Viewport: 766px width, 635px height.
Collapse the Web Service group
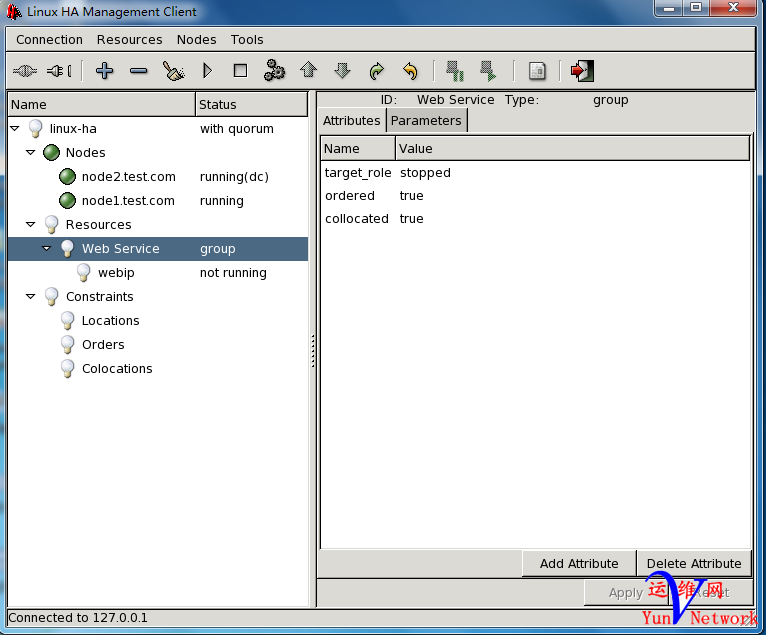[46, 248]
